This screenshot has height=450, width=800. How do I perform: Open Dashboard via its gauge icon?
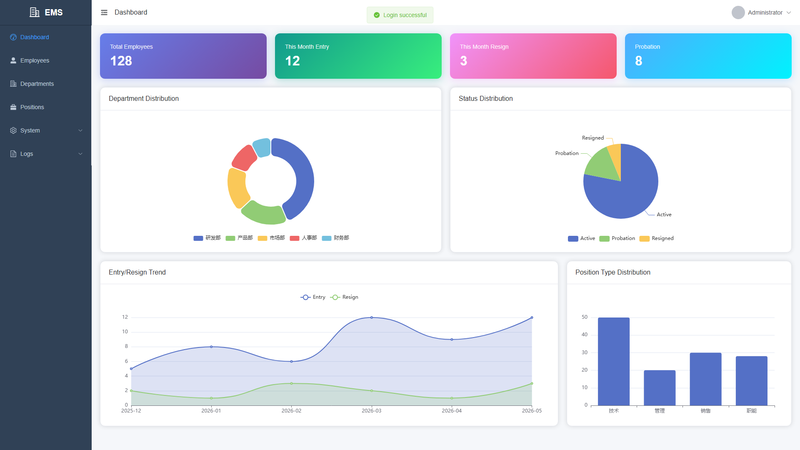coord(13,37)
